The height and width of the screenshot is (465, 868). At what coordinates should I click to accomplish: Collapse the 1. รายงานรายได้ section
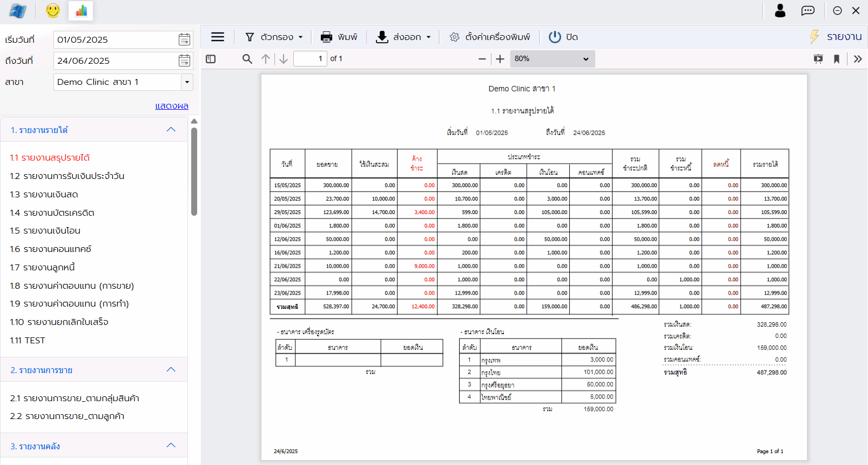171,130
